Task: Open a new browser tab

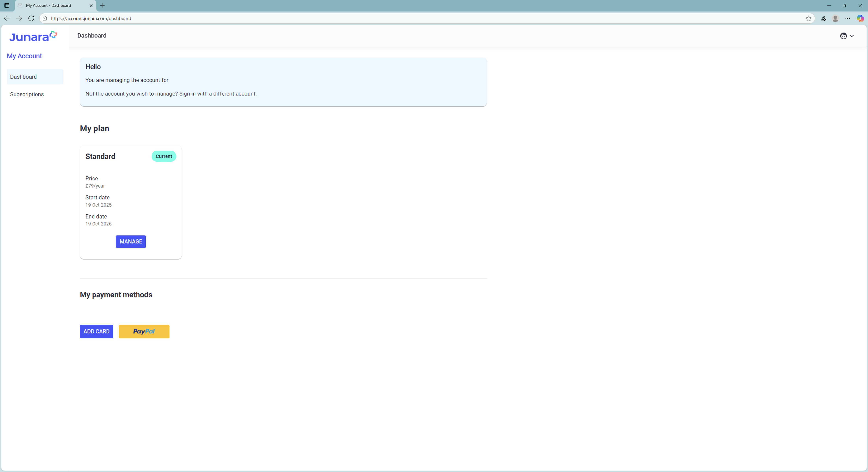Action: pyautogui.click(x=102, y=5)
